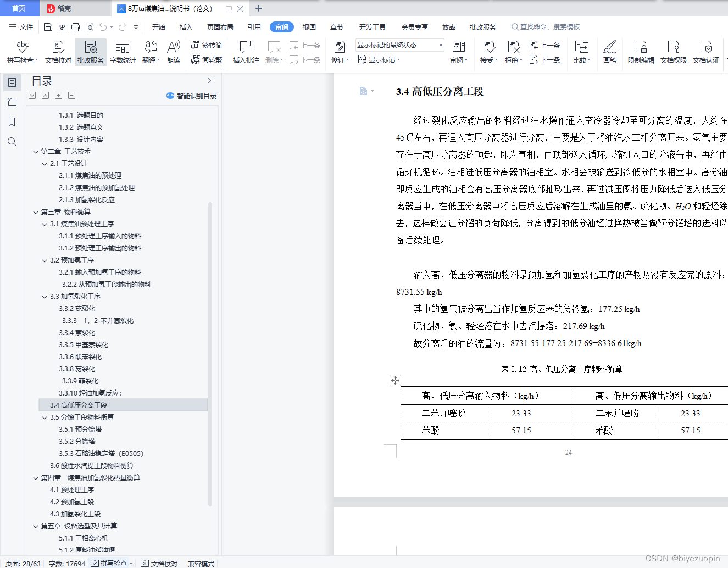Viewport: 728px width, 568px height.
Task: Toggle track changes (修订) icon
Action: [x=340, y=47]
